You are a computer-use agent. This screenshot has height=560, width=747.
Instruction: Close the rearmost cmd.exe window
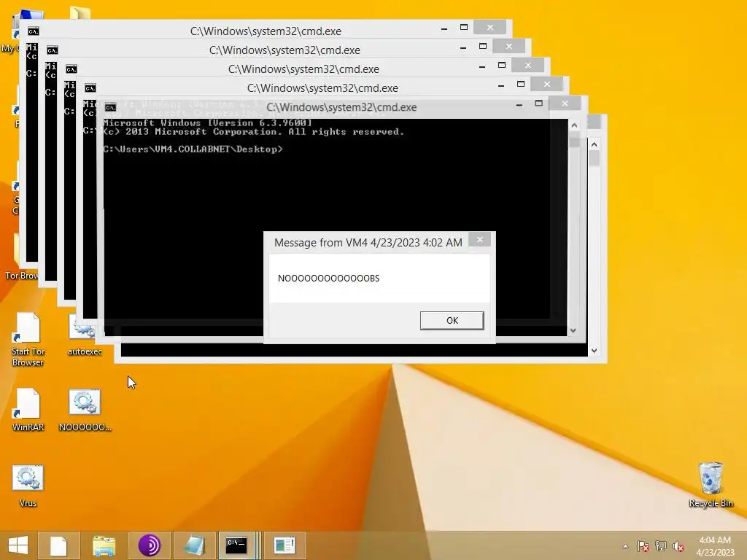(489, 28)
